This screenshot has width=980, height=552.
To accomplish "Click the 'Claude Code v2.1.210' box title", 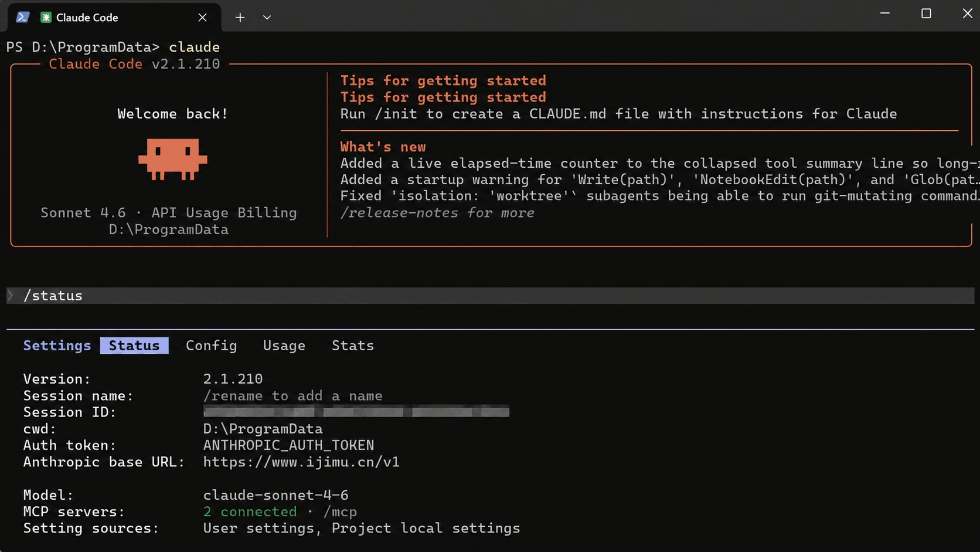I will tap(134, 64).
